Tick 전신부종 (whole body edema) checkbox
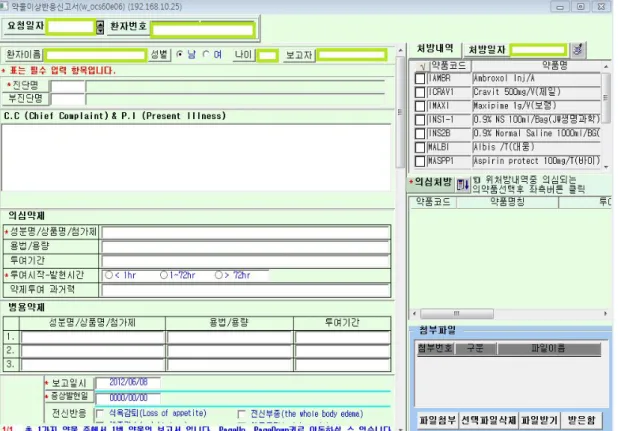618x431 pixels. coord(241,414)
